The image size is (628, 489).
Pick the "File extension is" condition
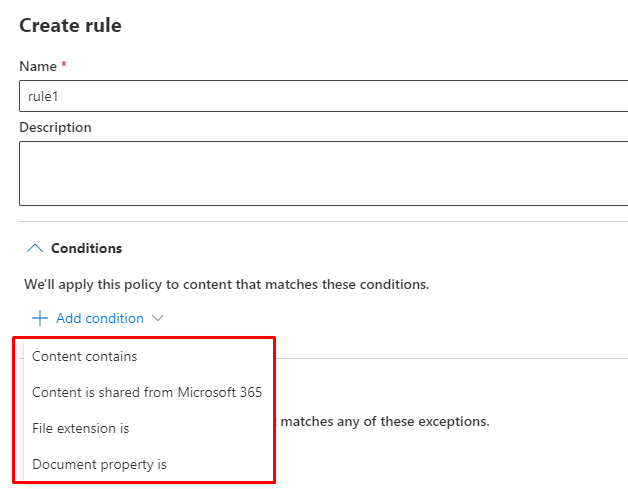pos(81,428)
